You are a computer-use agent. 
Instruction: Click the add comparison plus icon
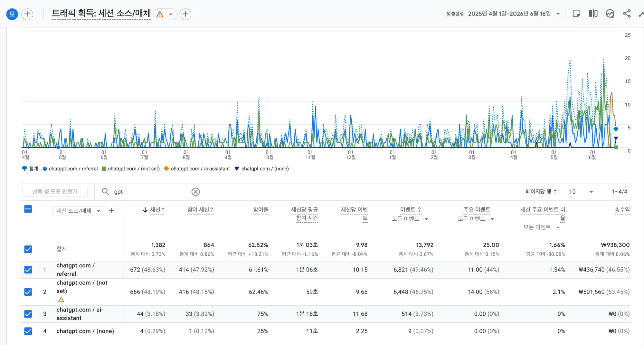point(27,14)
